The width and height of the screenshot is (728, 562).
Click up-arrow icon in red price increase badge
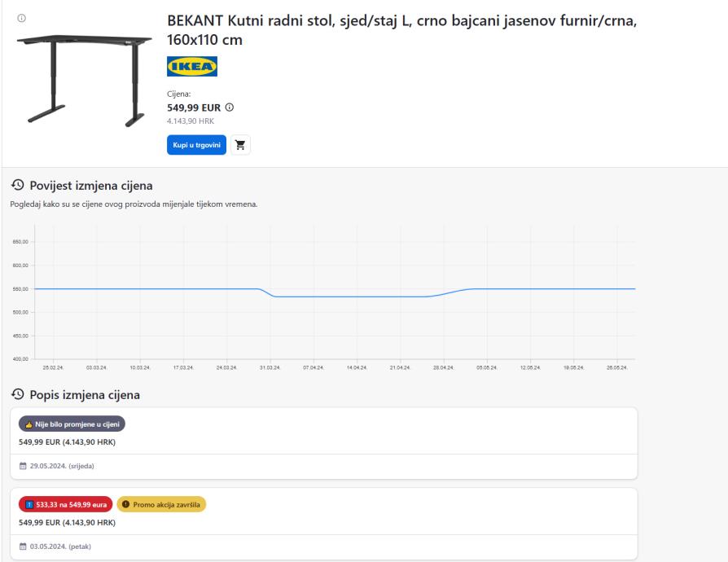[29, 504]
